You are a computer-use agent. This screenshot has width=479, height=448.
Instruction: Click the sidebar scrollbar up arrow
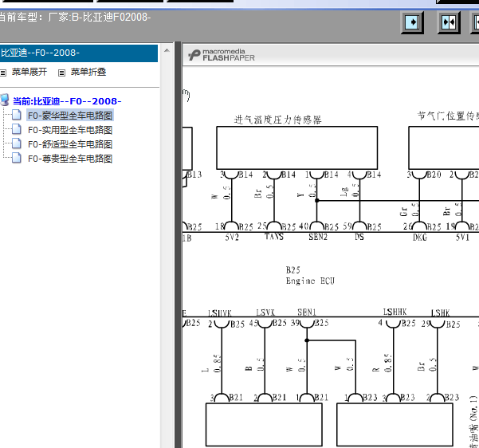click(167, 50)
